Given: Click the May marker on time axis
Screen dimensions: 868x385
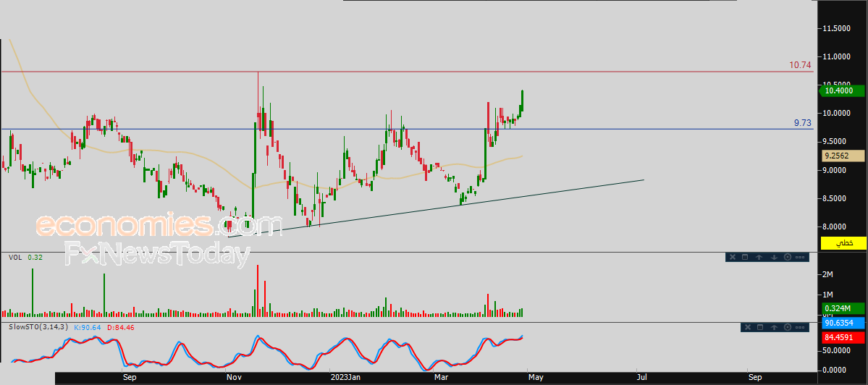Looking at the screenshot, I should pos(534,378).
